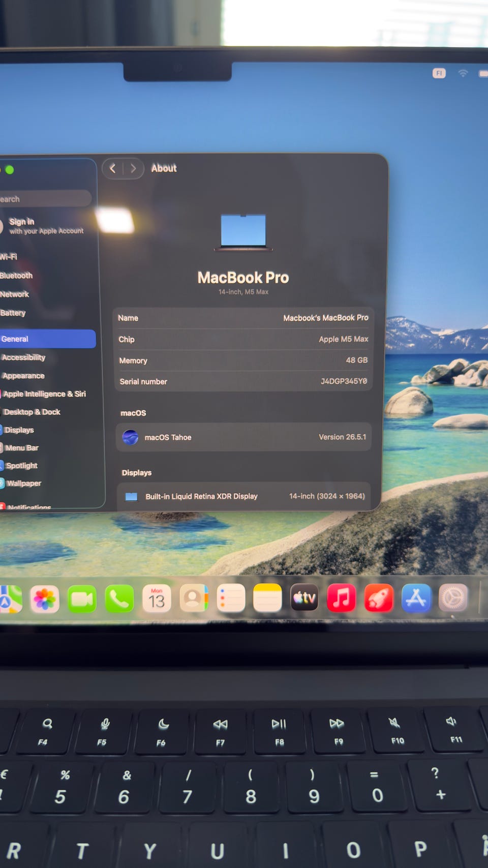Open Wi-Fi settings in sidebar

click(x=9, y=257)
